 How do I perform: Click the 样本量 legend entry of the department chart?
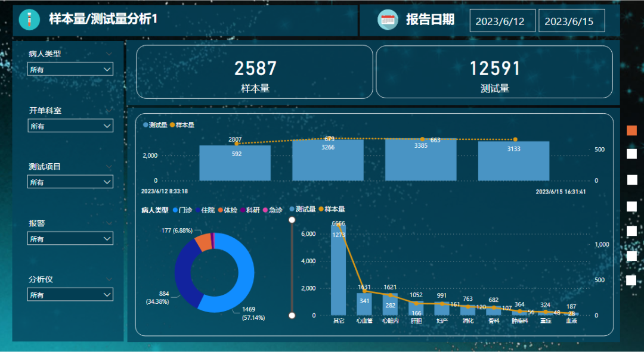[332, 209]
